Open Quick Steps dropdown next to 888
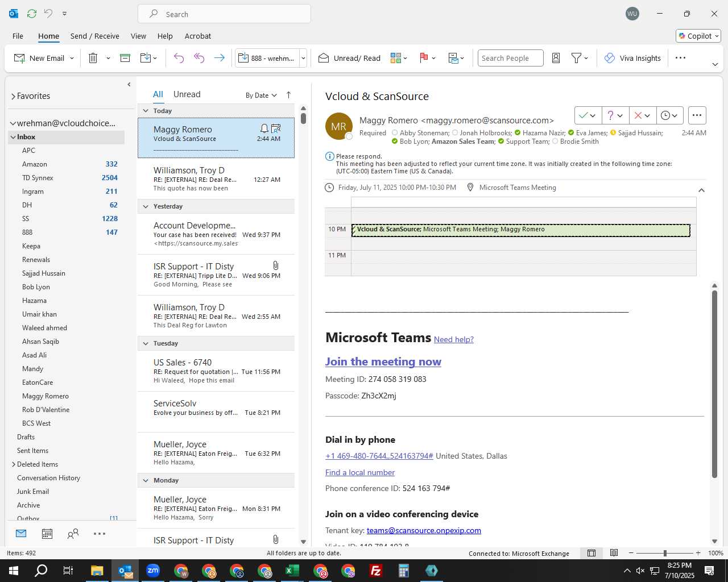Image resolution: width=728 pixels, height=582 pixels. (x=303, y=58)
